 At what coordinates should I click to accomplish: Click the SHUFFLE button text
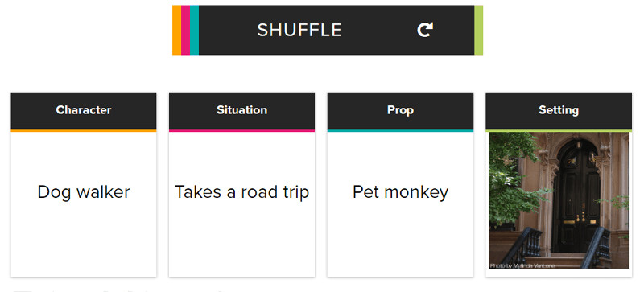(299, 30)
